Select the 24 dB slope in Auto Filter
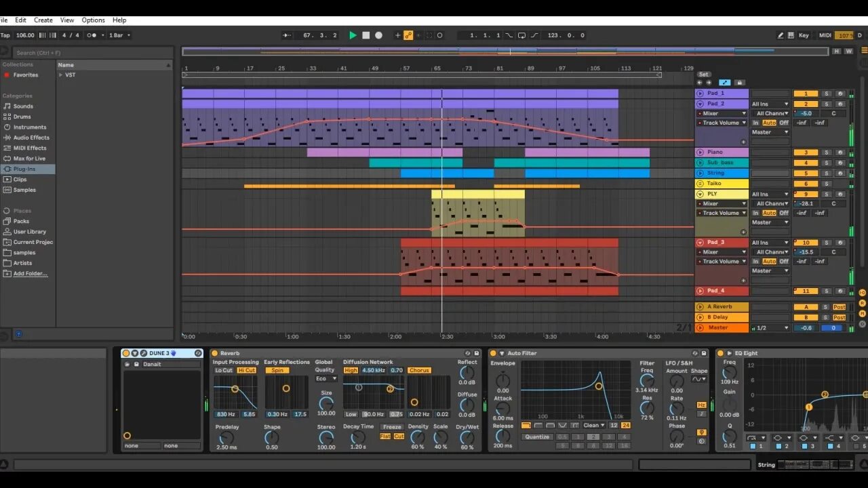 (625, 426)
